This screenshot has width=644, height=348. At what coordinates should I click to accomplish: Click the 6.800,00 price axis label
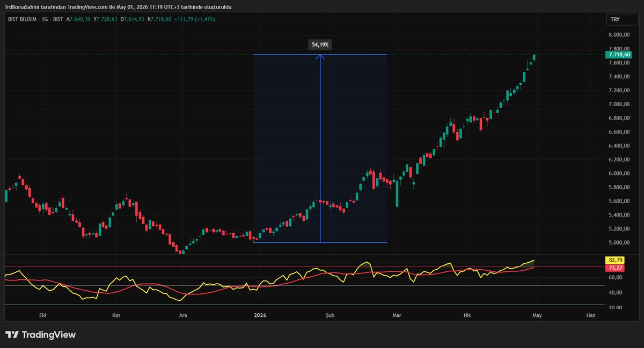tap(619, 118)
